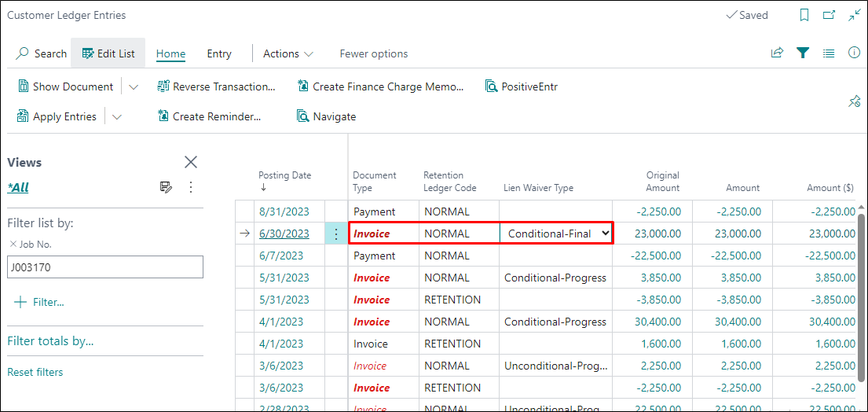Click the Reset filters link
This screenshot has width=868, height=412.
coord(35,372)
